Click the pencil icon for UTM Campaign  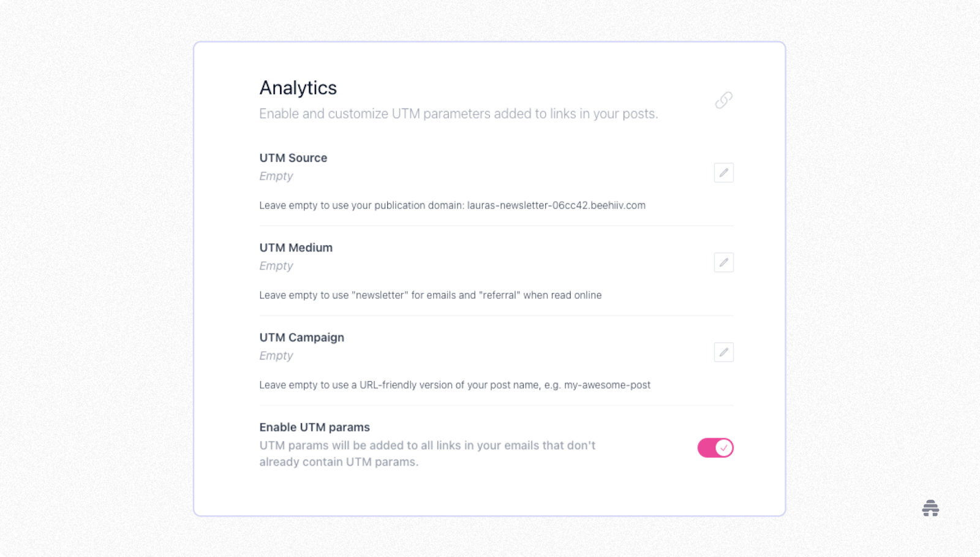tap(723, 352)
